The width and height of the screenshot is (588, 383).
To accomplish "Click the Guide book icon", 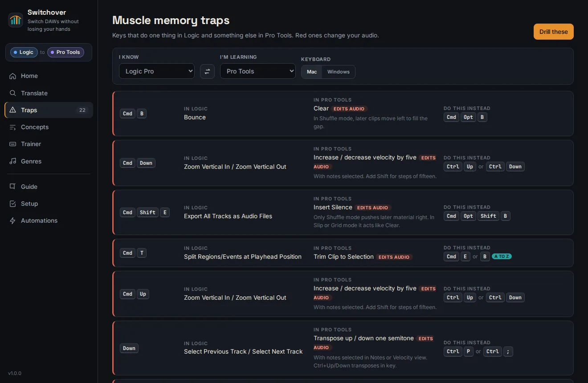I will 13,187.
